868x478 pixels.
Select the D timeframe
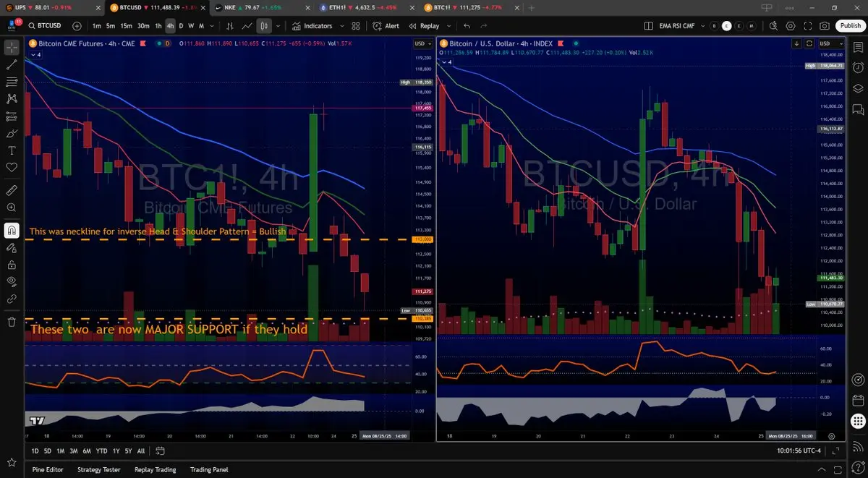(x=182, y=26)
